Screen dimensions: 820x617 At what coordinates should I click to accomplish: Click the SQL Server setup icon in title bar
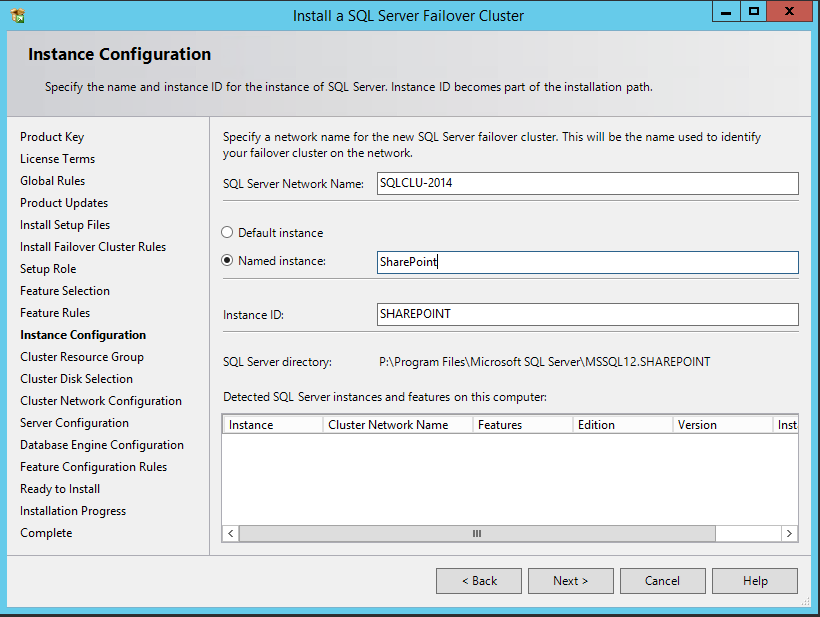tap(18, 16)
